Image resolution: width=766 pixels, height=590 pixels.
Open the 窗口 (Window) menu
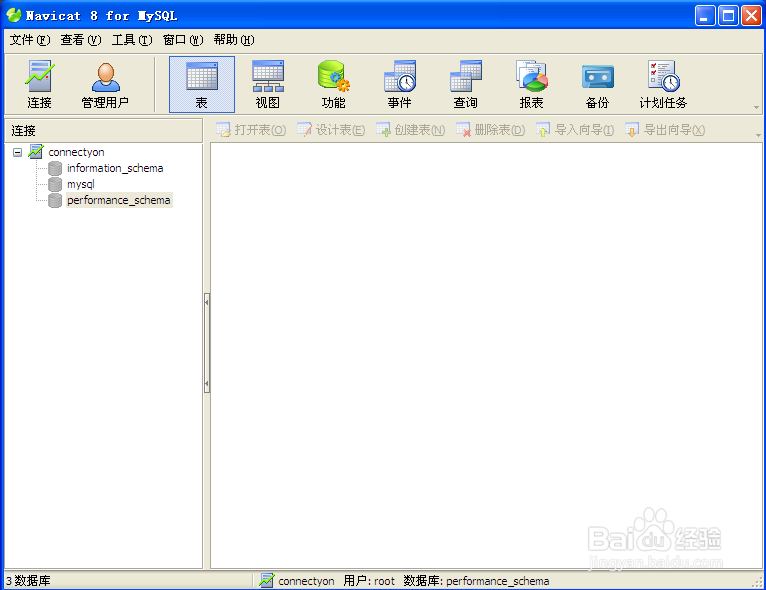coord(183,40)
